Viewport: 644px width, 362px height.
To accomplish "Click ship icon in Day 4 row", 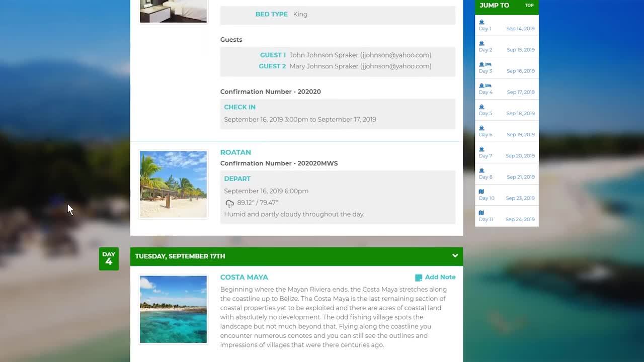I will 481,85.
